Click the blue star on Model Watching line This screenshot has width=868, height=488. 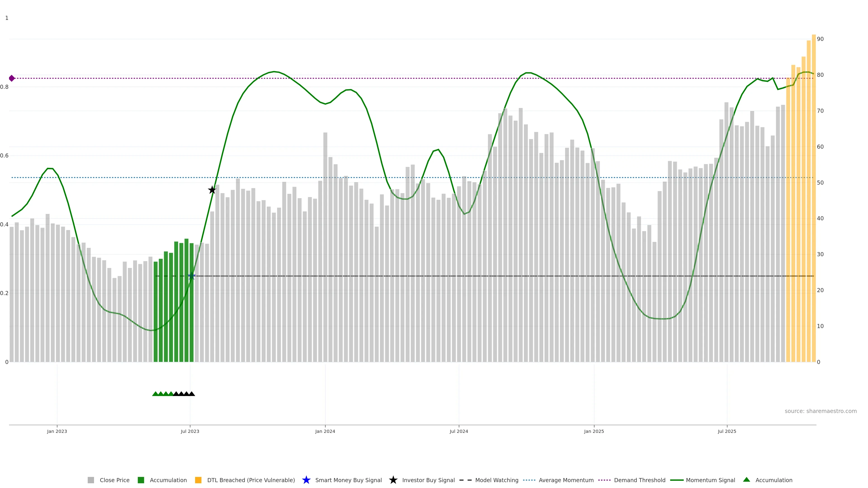192,276
